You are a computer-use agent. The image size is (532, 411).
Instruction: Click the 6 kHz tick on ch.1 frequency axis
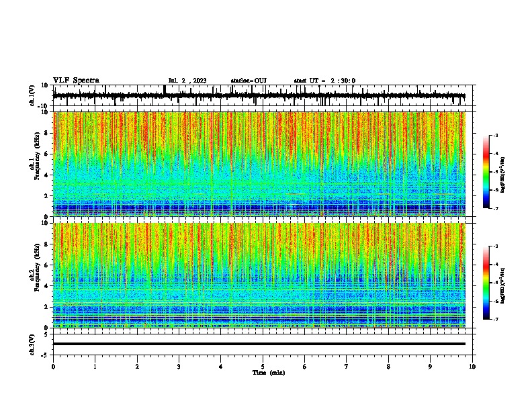coord(46,154)
